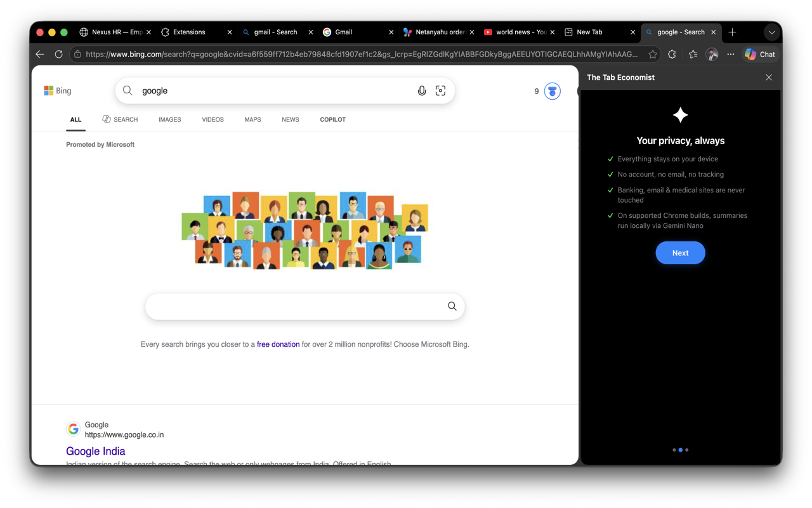812x508 pixels.
Task: Click the Bing search box magnifier icon
Action: coord(128,91)
